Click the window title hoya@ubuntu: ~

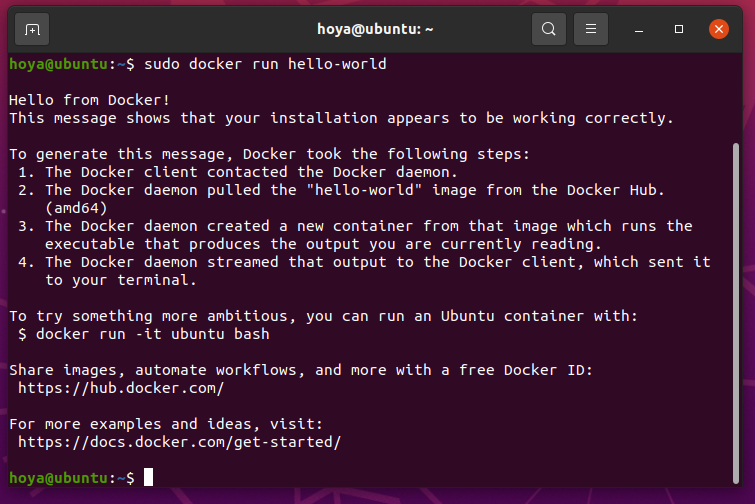click(x=375, y=29)
